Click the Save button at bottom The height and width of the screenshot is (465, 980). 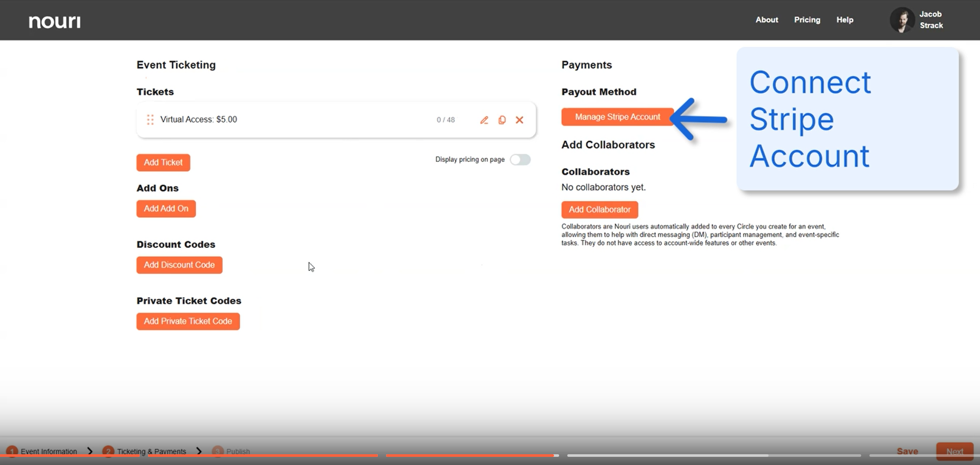point(907,451)
